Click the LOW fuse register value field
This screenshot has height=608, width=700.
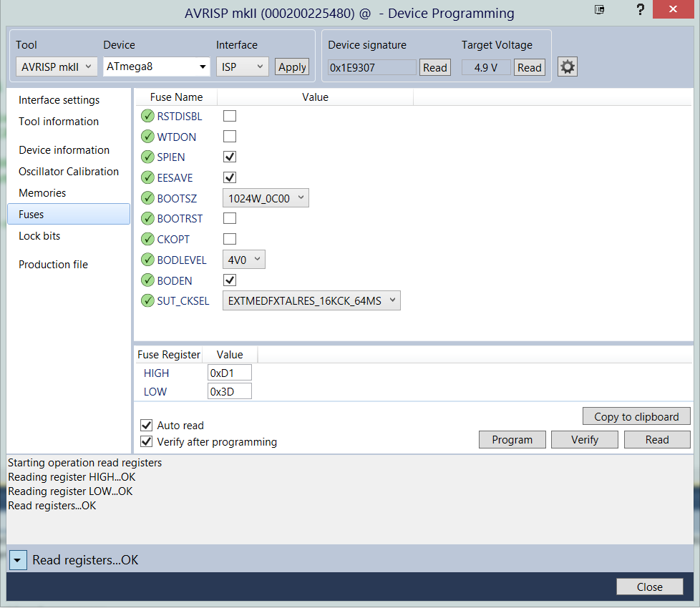(x=230, y=391)
